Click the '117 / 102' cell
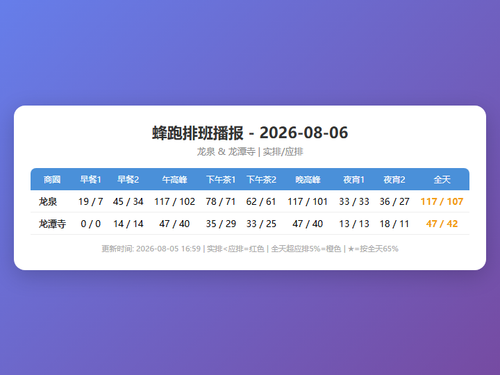Image resolution: width=500 pixels, height=375 pixels. [174, 201]
